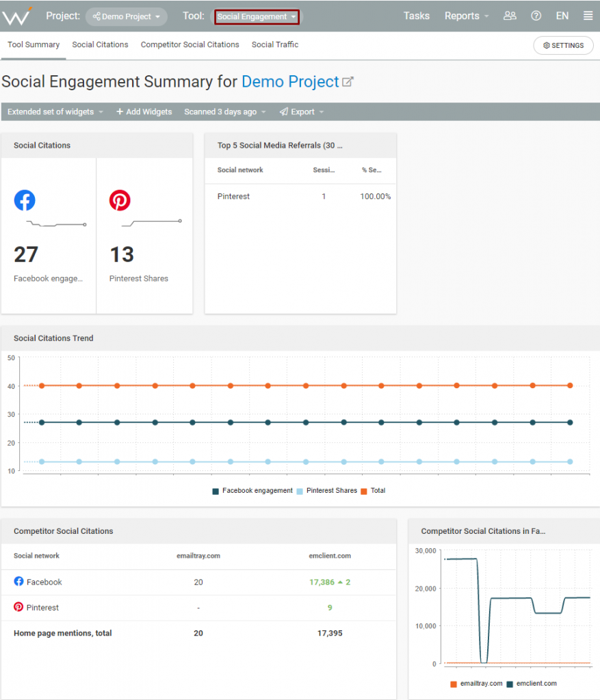The height and width of the screenshot is (700, 600).
Task: Open the hamburger menu icon
Action: tap(588, 16)
